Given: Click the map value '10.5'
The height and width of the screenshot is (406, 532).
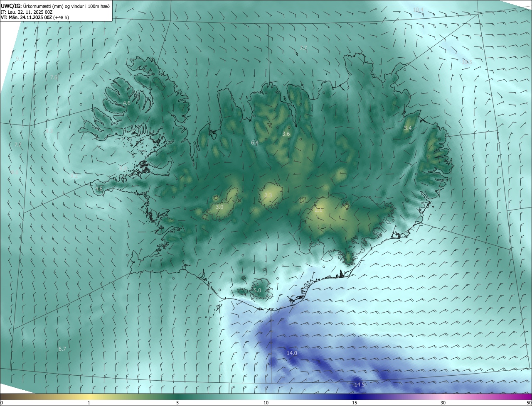Looking at the screenshot, I should (467, 62).
